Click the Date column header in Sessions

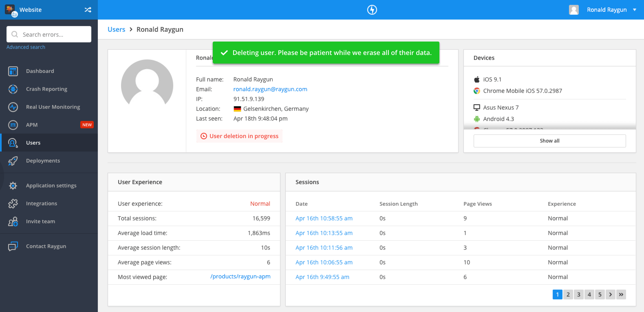click(302, 204)
